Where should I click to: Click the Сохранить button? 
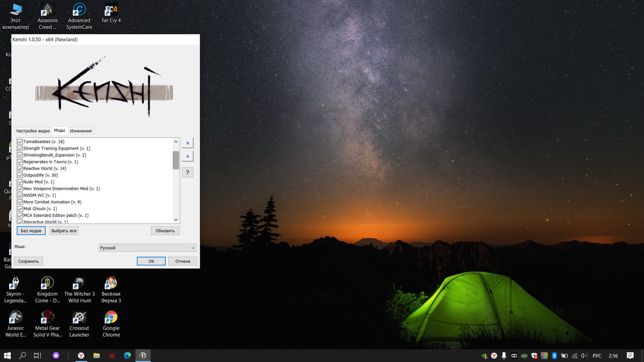(28, 261)
